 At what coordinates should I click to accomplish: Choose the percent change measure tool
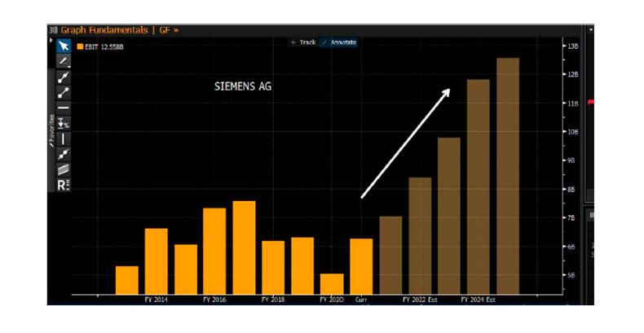64,123
